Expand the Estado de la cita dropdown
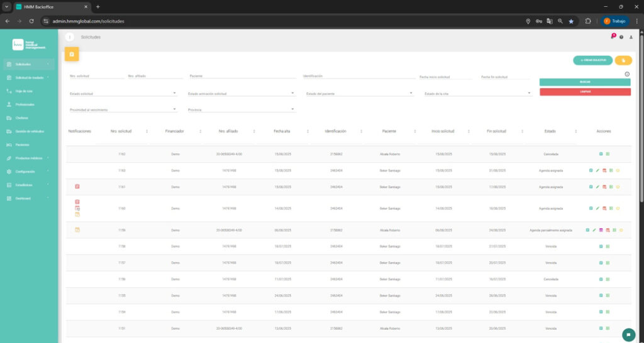The width and height of the screenshot is (644, 343). pyautogui.click(x=529, y=93)
